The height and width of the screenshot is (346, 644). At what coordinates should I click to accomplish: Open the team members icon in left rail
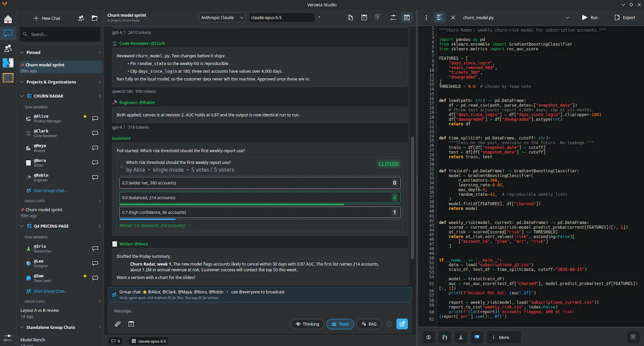(8, 48)
